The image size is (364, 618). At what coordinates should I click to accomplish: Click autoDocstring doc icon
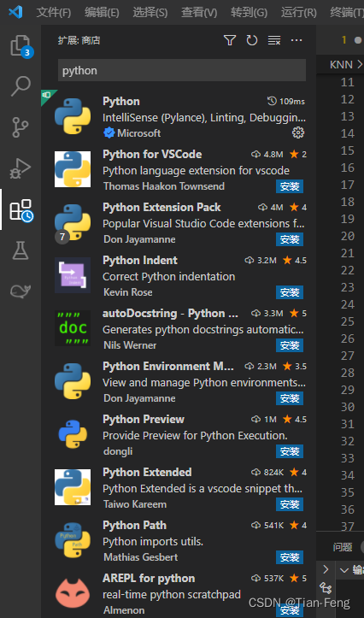click(73, 328)
